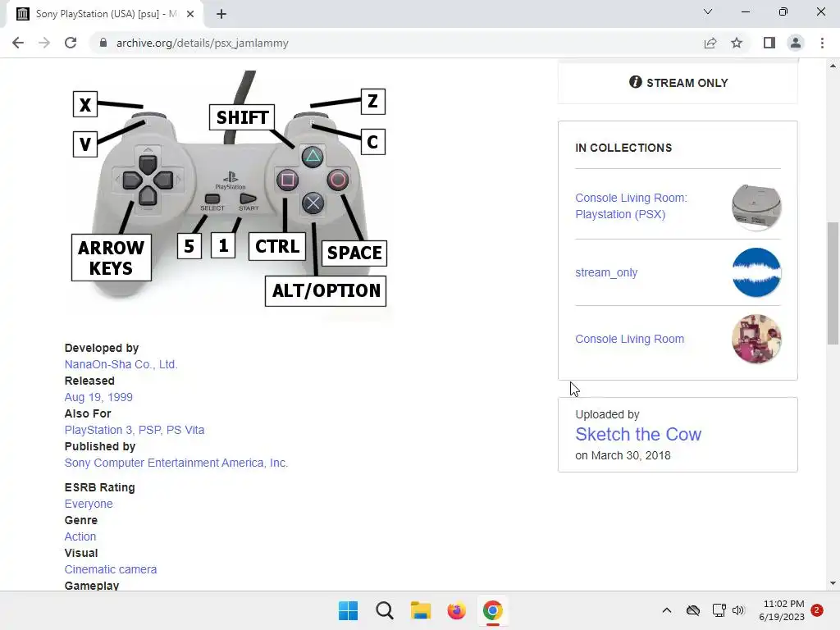The image size is (840, 630).
Task: Click the PlayStation console collection thumbnail
Action: [756, 206]
